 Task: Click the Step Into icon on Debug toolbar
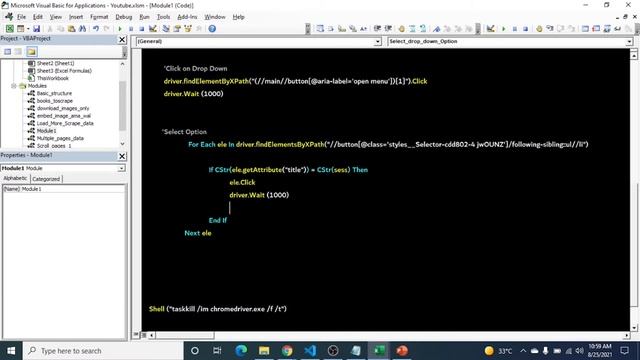[x=550, y=29]
